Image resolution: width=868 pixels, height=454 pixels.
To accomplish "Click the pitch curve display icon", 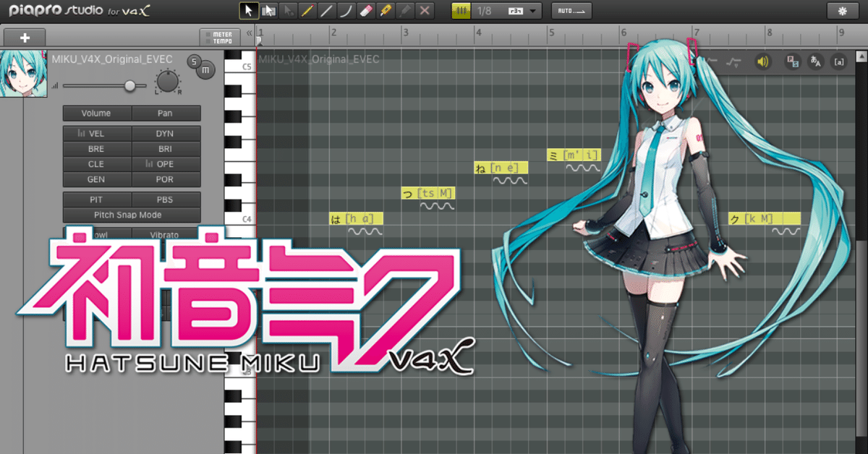I will click(x=734, y=62).
